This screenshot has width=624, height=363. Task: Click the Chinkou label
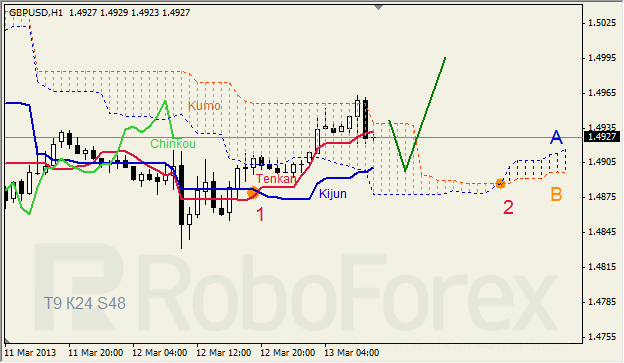[173, 144]
